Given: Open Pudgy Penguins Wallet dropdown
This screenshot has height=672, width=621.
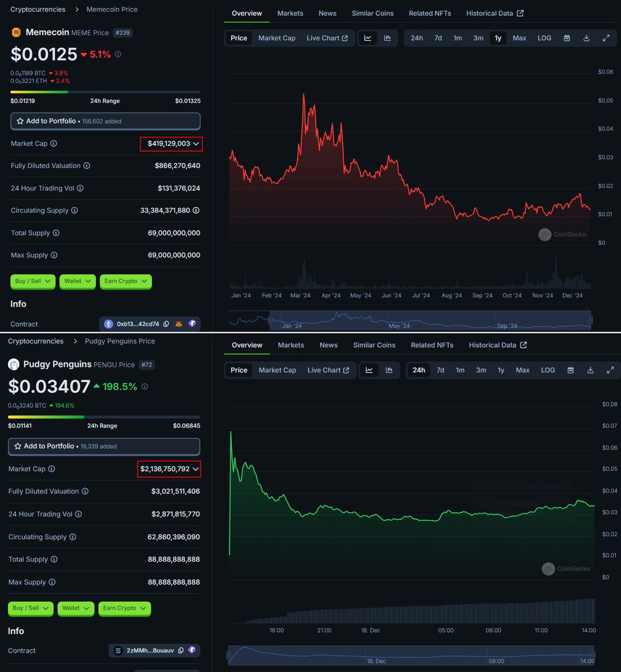Looking at the screenshot, I should click(x=76, y=608).
